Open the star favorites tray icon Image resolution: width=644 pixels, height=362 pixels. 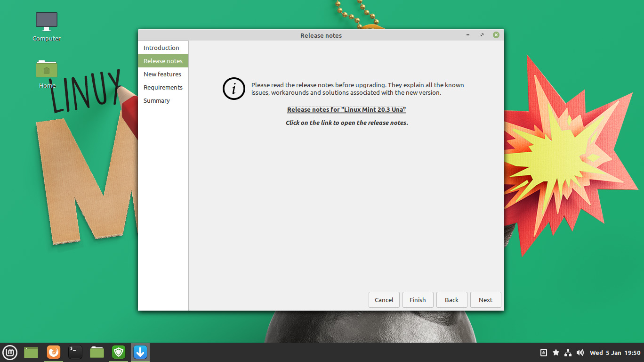(556, 352)
